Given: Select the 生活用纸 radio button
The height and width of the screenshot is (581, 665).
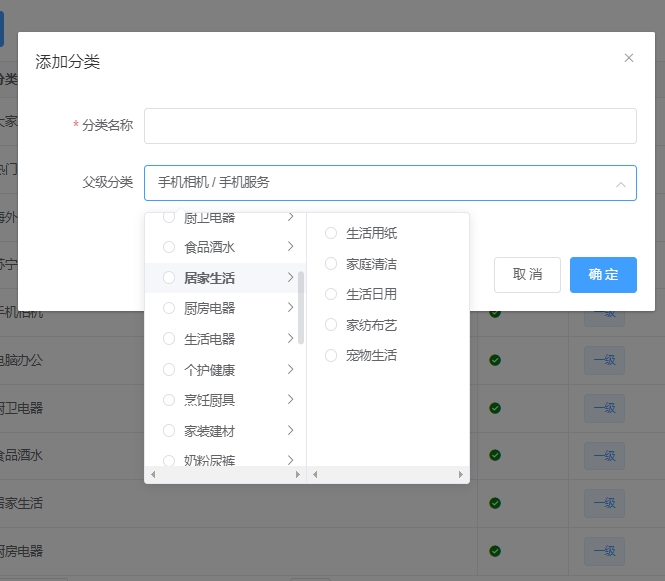Looking at the screenshot, I should [331, 233].
